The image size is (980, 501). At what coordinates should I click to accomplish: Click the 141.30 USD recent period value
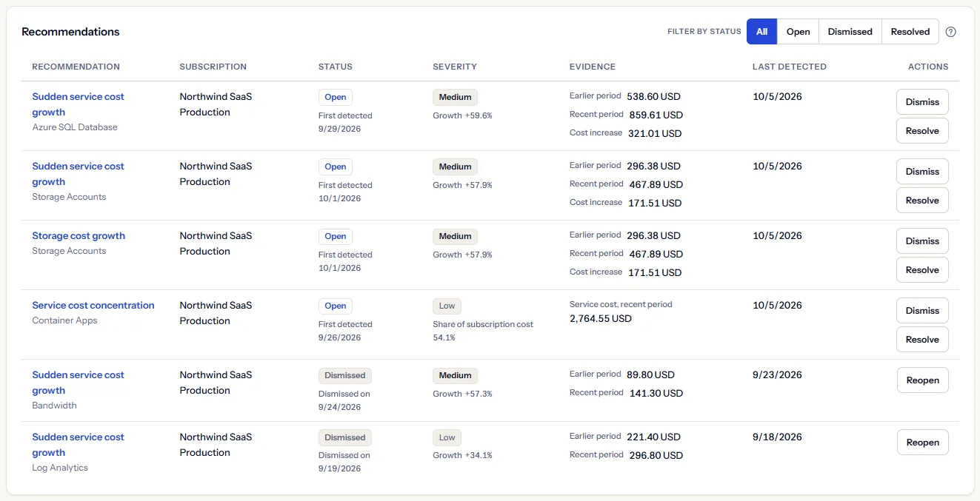coord(656,394)
